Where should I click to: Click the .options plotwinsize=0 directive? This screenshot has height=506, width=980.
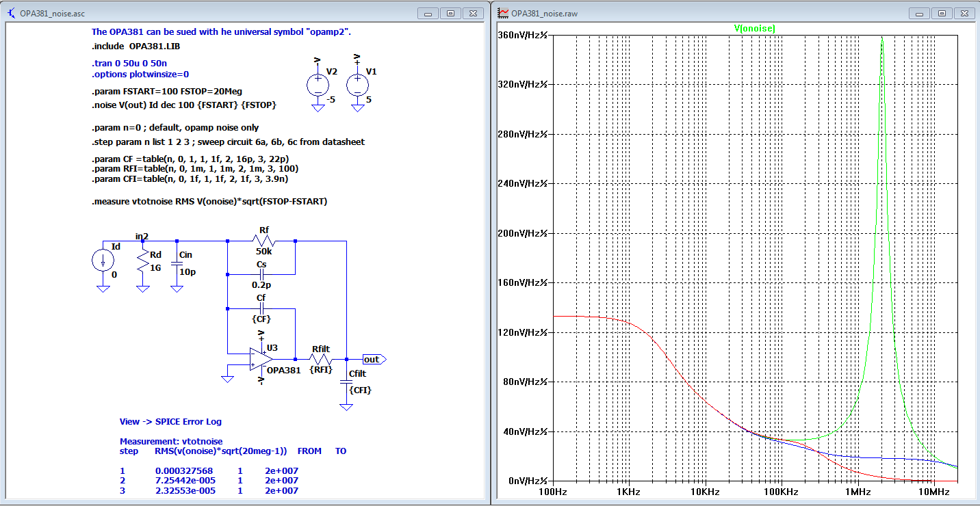140,74
